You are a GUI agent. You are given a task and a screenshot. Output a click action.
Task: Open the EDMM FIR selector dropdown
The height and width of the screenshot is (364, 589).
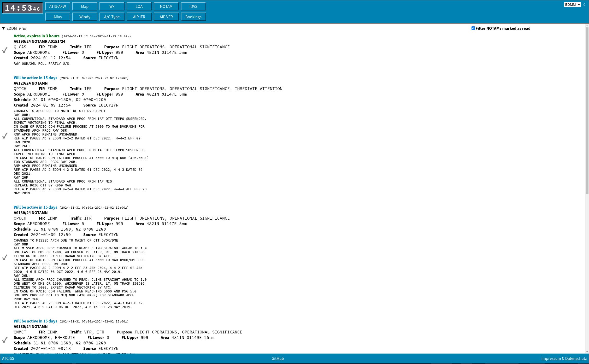572,5
